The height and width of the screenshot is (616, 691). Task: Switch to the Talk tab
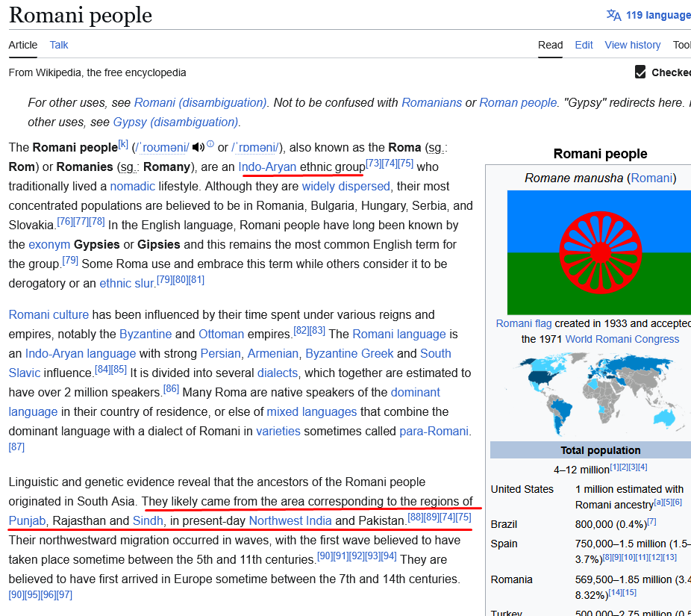tap(59, 45)
